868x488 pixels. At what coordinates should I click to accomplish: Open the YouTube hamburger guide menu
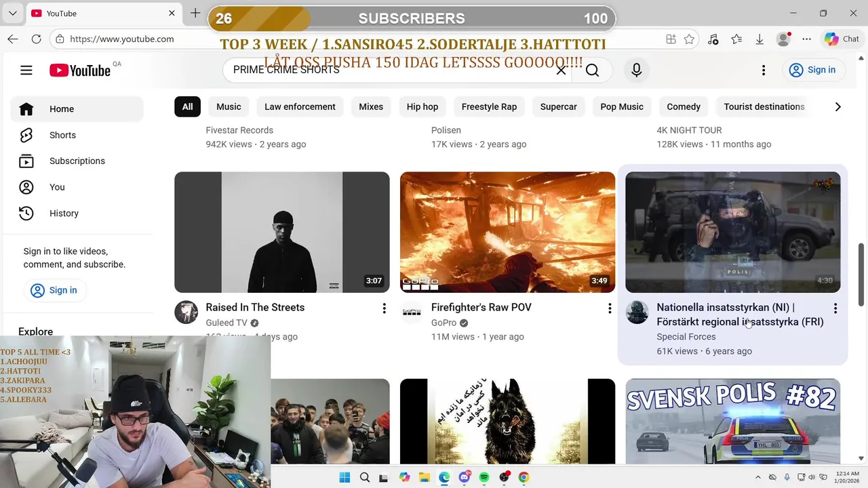pyautogui.click(x=26, y=70)
